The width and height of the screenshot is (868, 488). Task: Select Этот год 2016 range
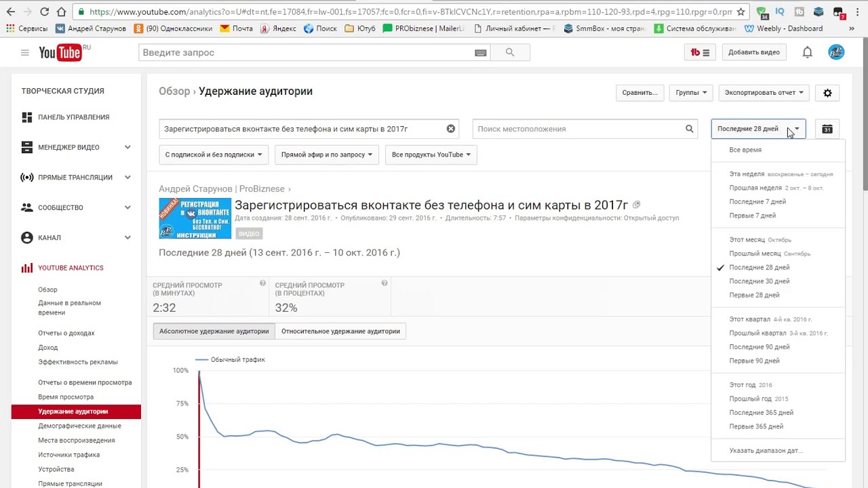[x=778, y=385]
